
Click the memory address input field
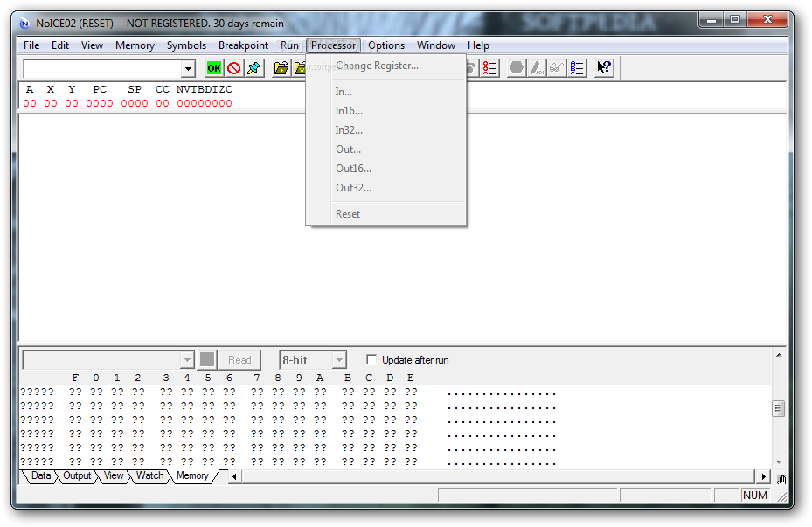point(102,360)
